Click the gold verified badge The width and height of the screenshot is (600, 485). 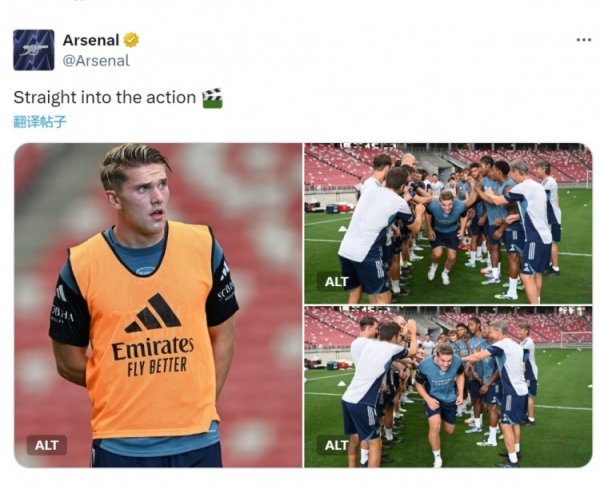(x=131, y=40)
